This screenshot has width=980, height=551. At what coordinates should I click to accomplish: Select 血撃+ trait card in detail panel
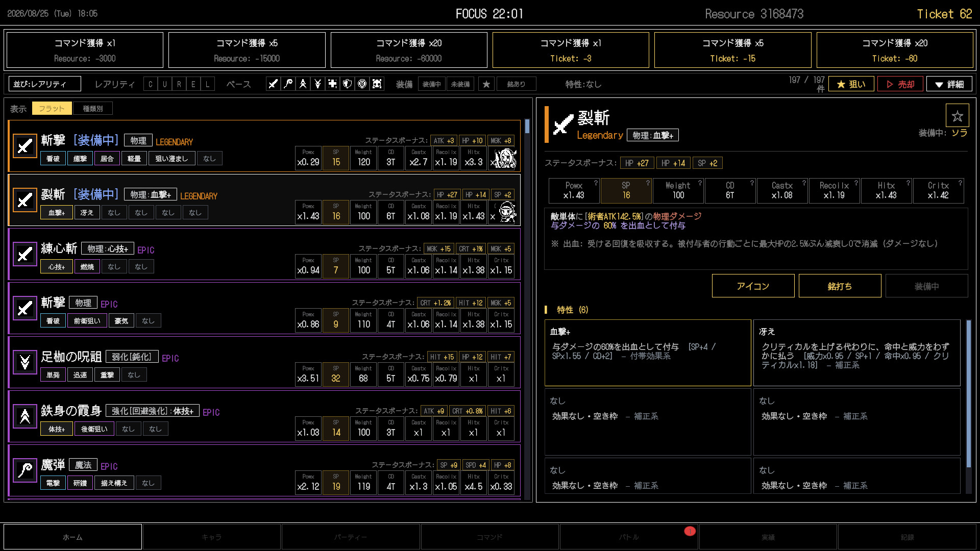tap(648, 353)
